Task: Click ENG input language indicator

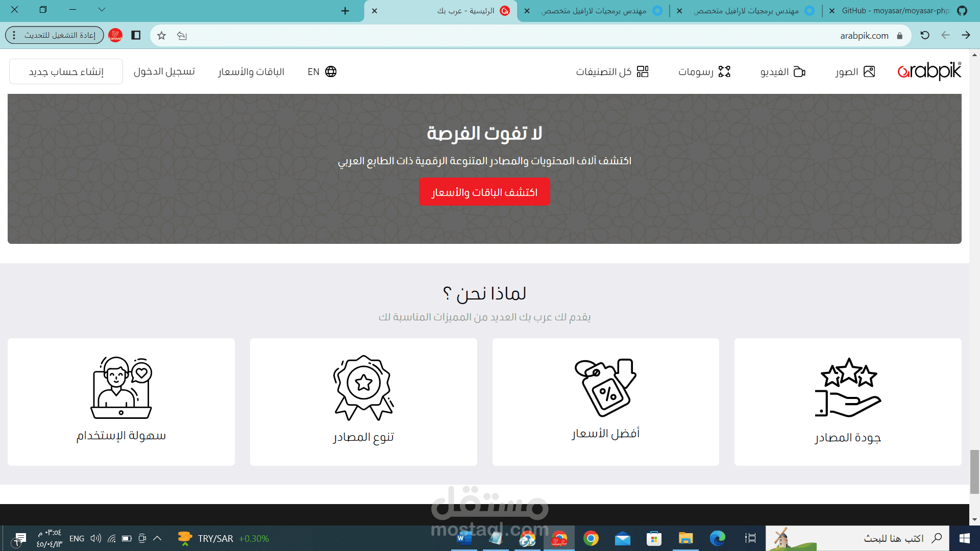Action: tap(77, 538)
